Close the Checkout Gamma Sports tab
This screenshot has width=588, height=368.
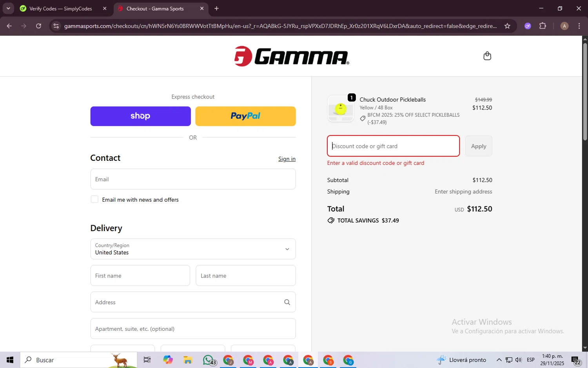click(202, 8)
